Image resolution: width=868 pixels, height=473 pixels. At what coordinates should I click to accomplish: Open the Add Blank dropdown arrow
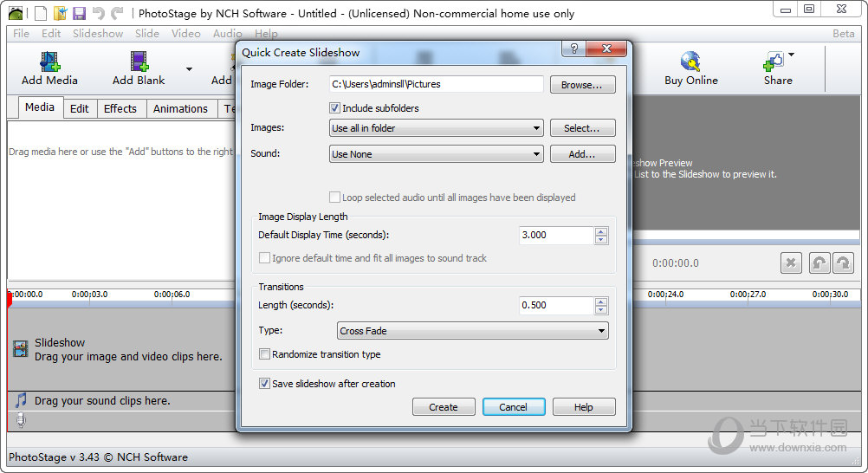pyautogui.click(x=190, y=69)
